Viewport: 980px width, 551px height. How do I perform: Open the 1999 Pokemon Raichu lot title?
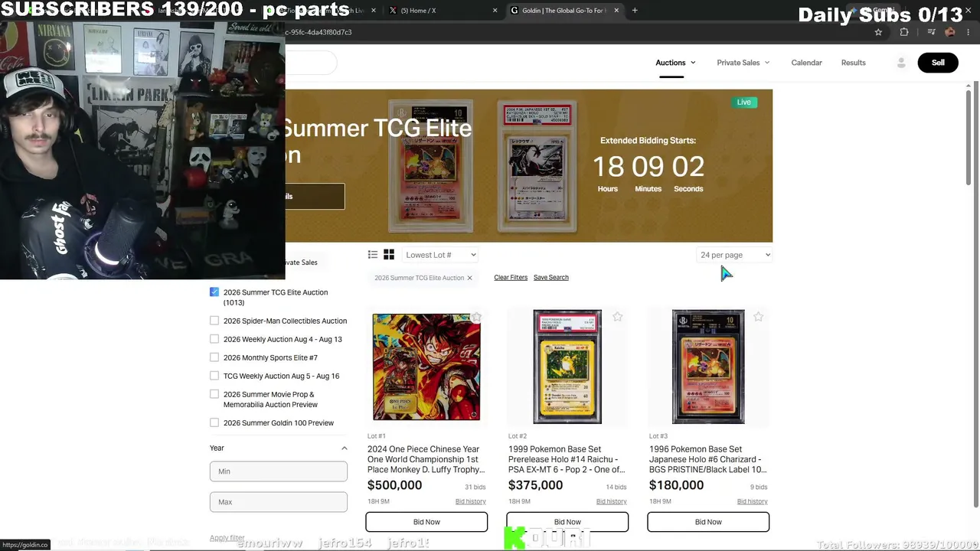tap(567, 459)
